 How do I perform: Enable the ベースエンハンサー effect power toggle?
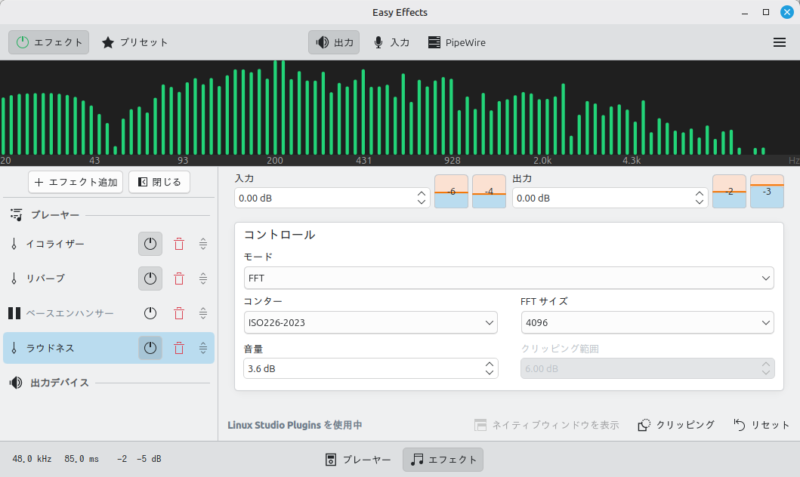pyautogui.click(x=150, y=314)
